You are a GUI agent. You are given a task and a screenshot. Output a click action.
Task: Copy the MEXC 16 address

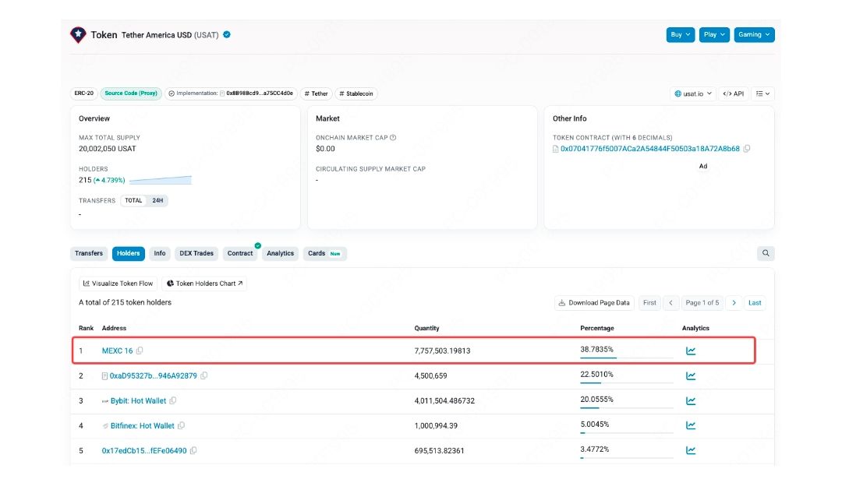click(x=140, y=351)
